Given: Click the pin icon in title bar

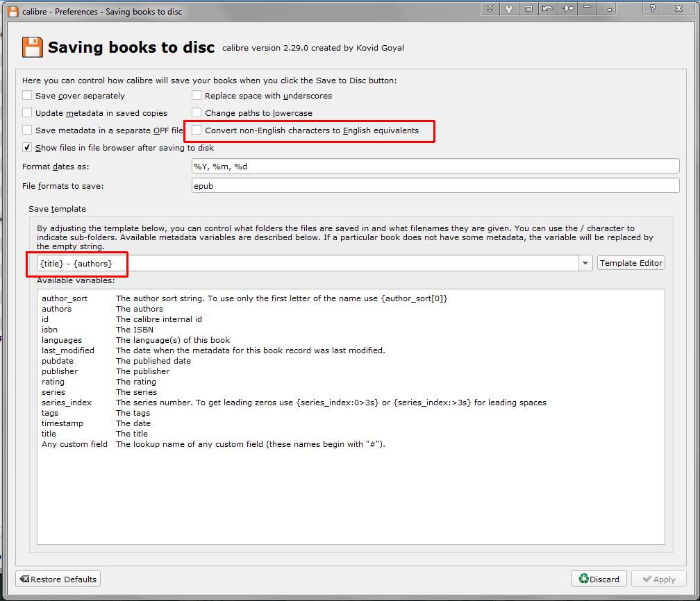Looking at the screenshot, I should tap(568, 9).
